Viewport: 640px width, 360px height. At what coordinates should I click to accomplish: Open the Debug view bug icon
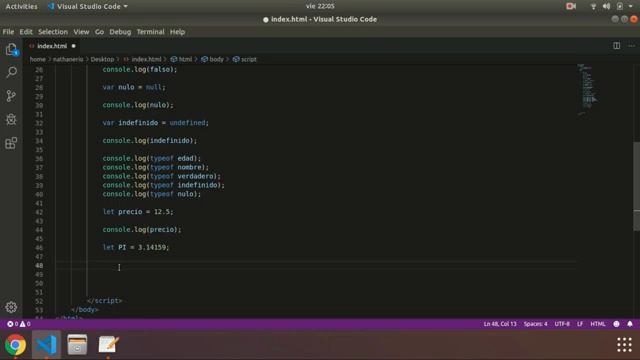(x=11, y=119)
